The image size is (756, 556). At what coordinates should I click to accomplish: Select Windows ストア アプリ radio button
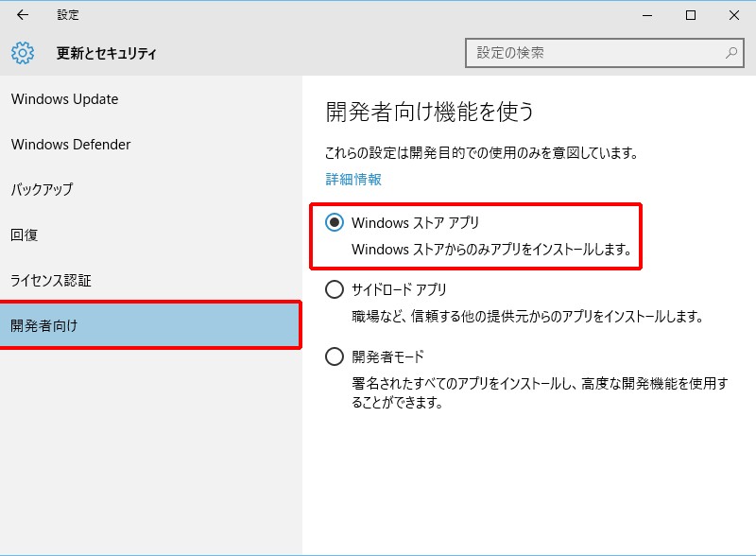tap(335, 222)
